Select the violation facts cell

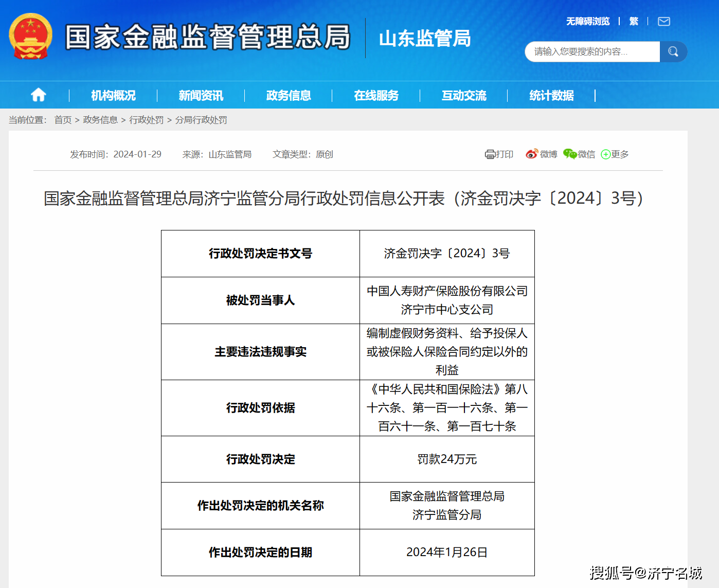tap(447, 352)
